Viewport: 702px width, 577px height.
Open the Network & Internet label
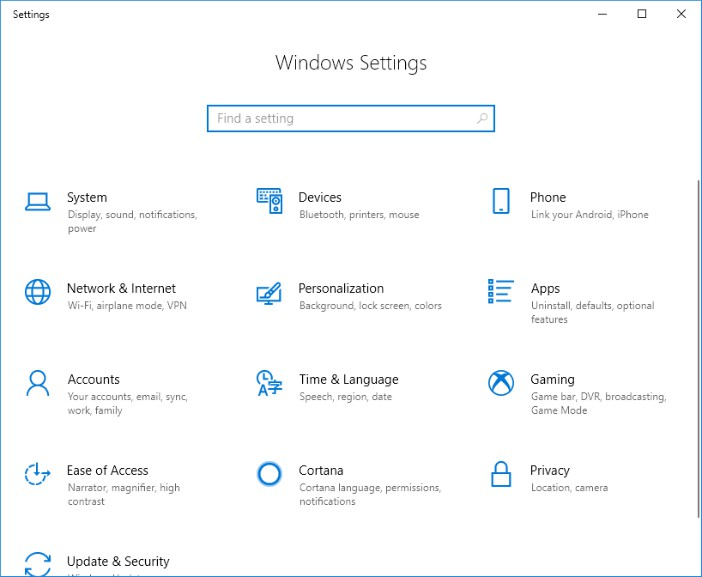121,288
